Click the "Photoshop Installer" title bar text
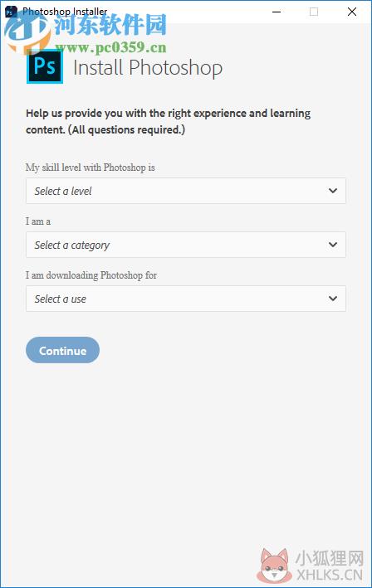Image resolution: width=372 pixels, height=588 pixels. (65, 12)
